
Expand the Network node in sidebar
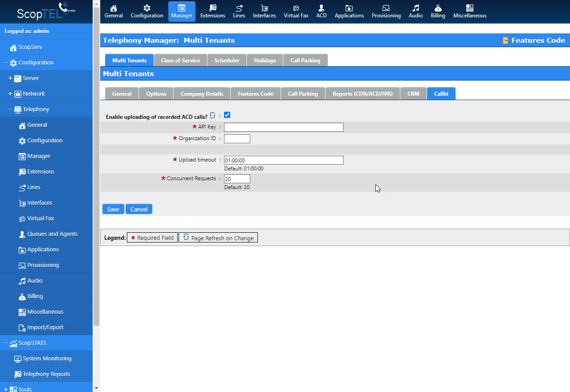10,94
